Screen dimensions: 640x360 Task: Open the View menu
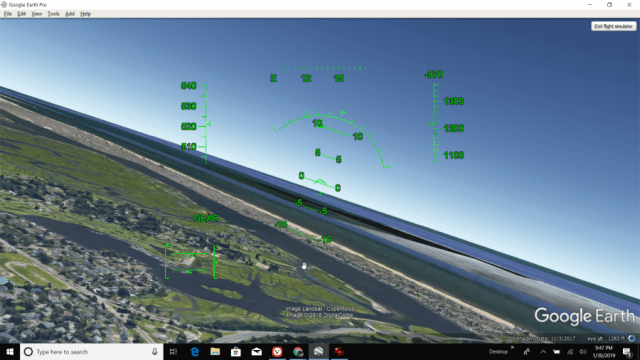coord(37,14)
